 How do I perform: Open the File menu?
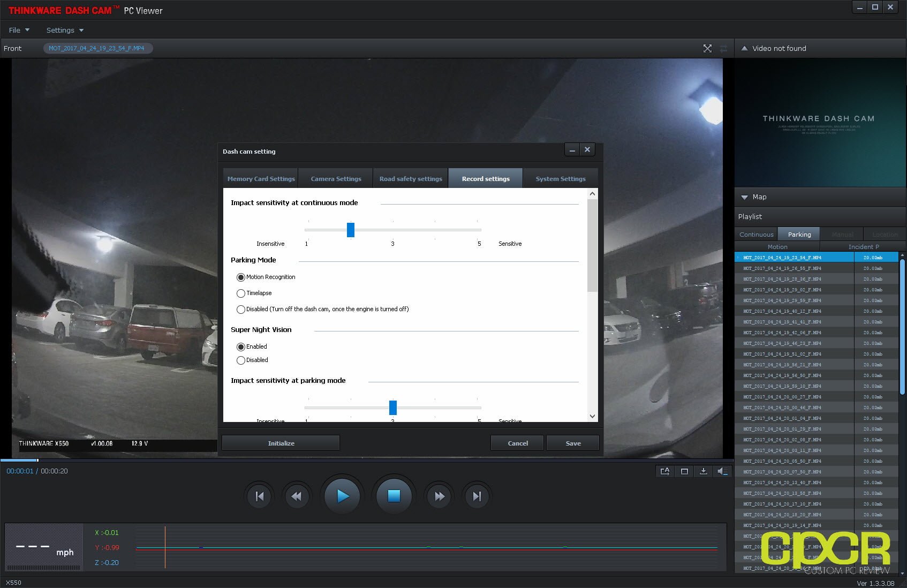19,30
